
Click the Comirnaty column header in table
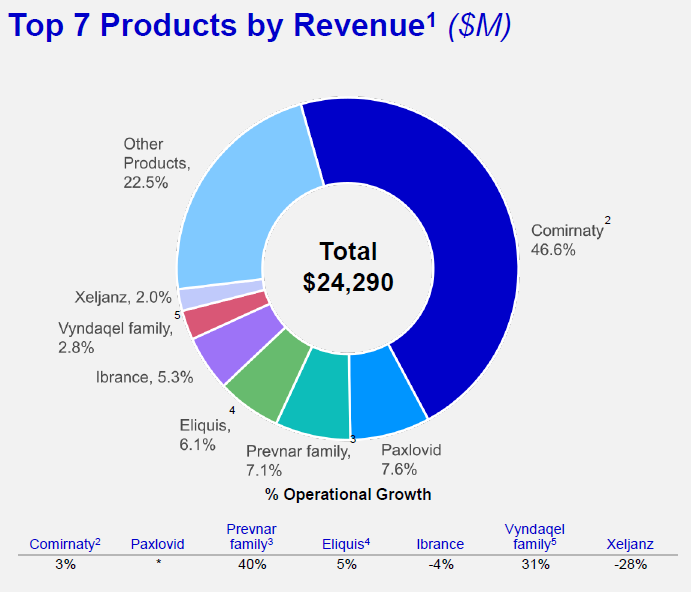point(65,544)
